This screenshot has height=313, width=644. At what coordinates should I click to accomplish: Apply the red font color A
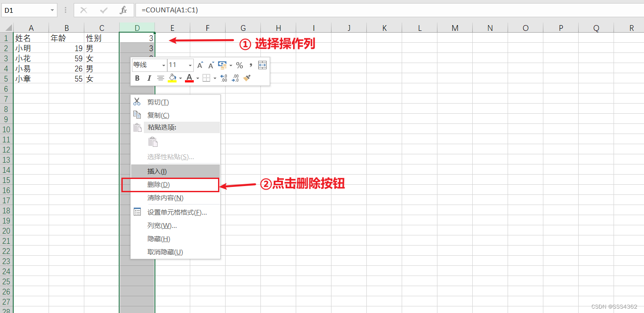[x=189, y=78]
